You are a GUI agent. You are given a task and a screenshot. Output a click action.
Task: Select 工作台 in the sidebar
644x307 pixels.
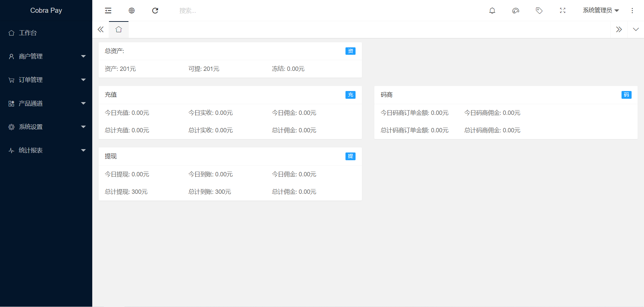click(28, 33)
